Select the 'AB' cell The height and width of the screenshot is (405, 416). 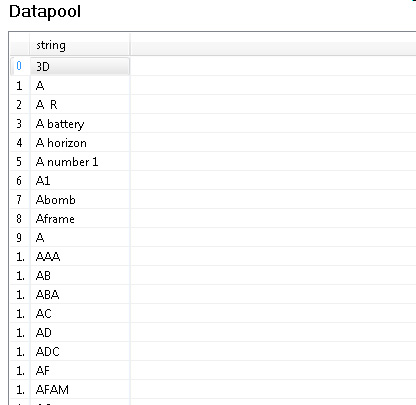(80, 276)
